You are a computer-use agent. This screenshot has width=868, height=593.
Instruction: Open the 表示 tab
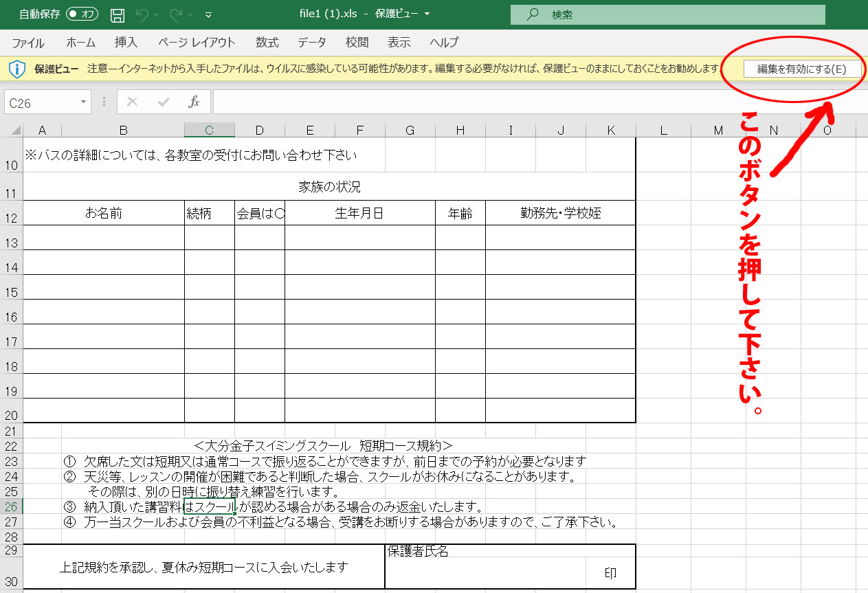tap(399, 43)
